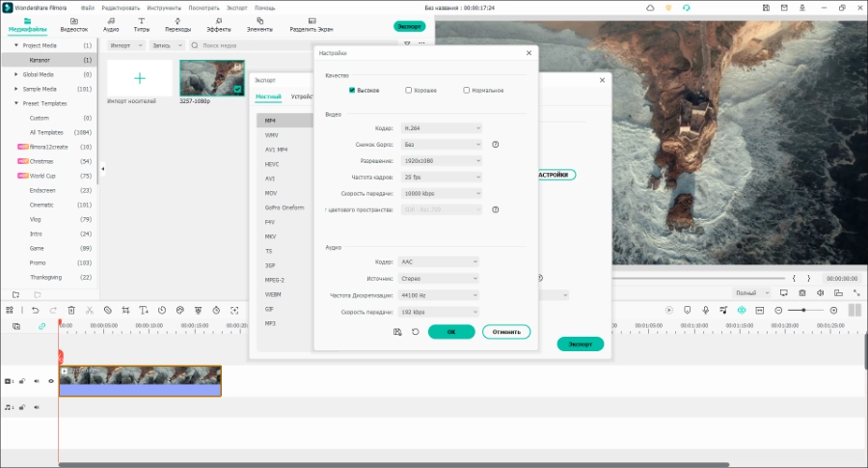Click the audio mixer music-note icon
Screen dimensions: 868x468
click(x=723, y=311)
